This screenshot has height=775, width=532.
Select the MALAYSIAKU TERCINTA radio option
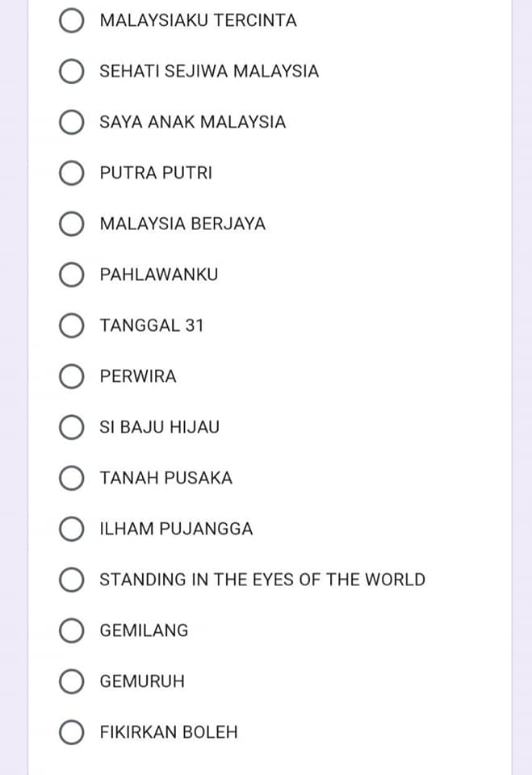(71, 20)
